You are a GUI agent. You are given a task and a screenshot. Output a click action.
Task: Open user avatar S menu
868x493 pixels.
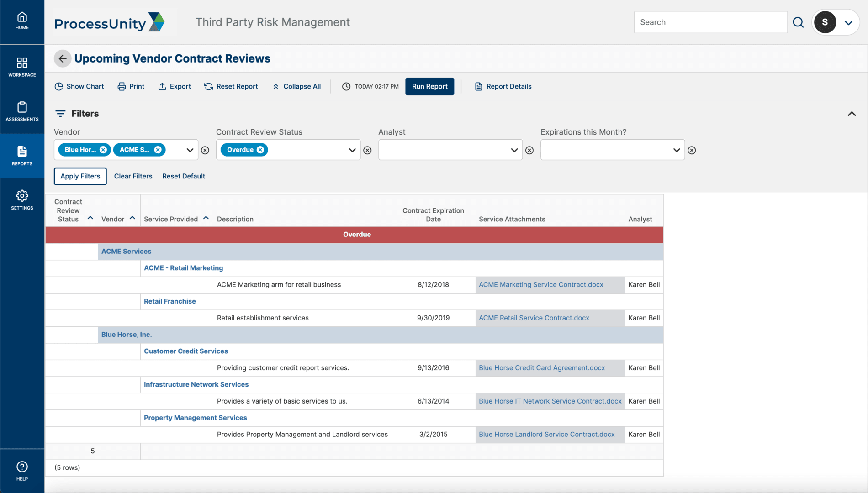click(x=836, y=22)
